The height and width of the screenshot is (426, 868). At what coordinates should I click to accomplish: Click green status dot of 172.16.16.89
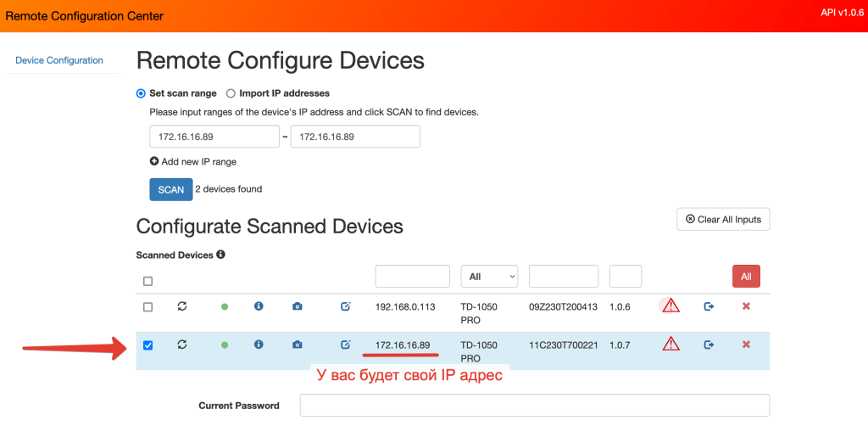tap(225, 345)
